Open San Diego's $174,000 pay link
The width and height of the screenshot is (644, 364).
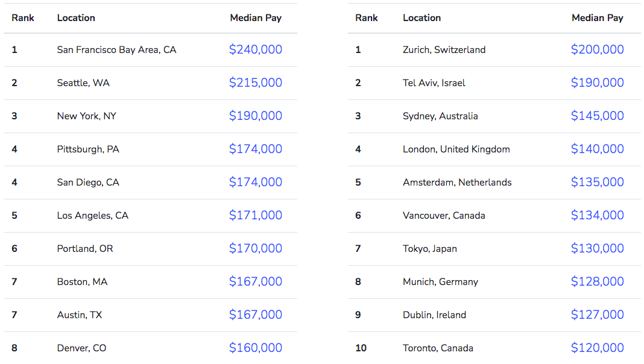click(255, 183)
